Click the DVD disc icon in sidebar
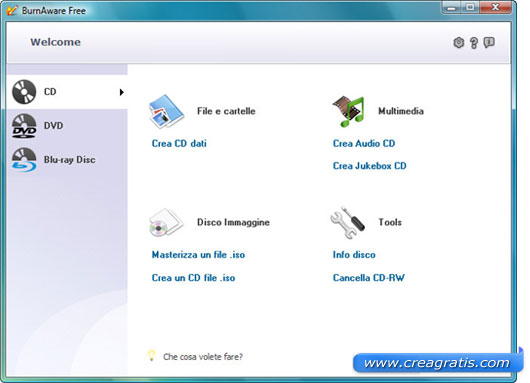The height and width of the screenshot is (383, 530). pos(24,126)
